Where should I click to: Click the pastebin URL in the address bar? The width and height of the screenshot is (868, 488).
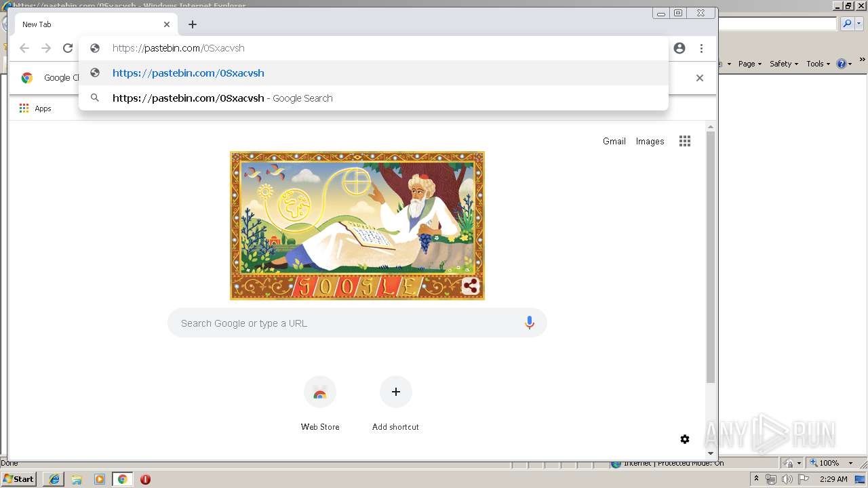click(178, 48)
